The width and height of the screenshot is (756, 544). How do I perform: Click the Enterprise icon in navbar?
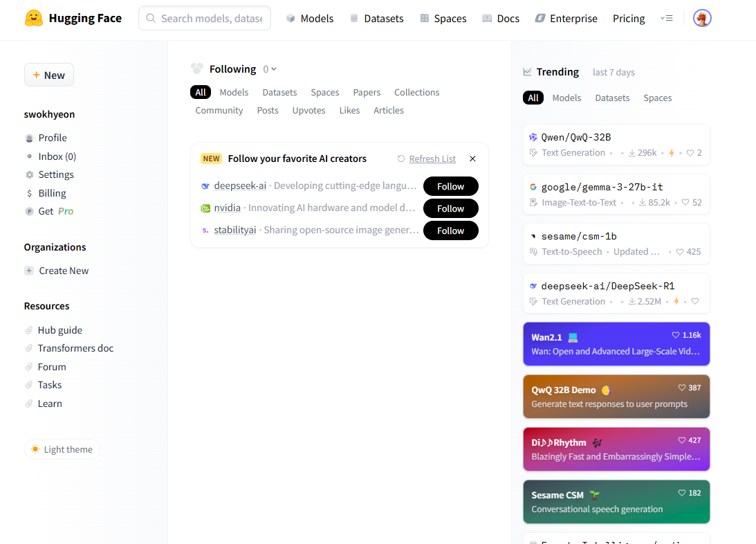coord(540,18)
